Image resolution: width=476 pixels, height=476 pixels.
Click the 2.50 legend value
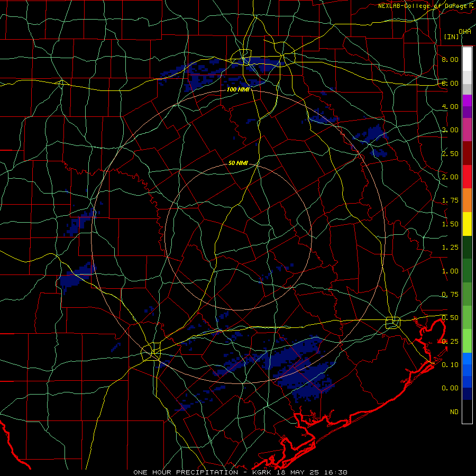point(450,153)
